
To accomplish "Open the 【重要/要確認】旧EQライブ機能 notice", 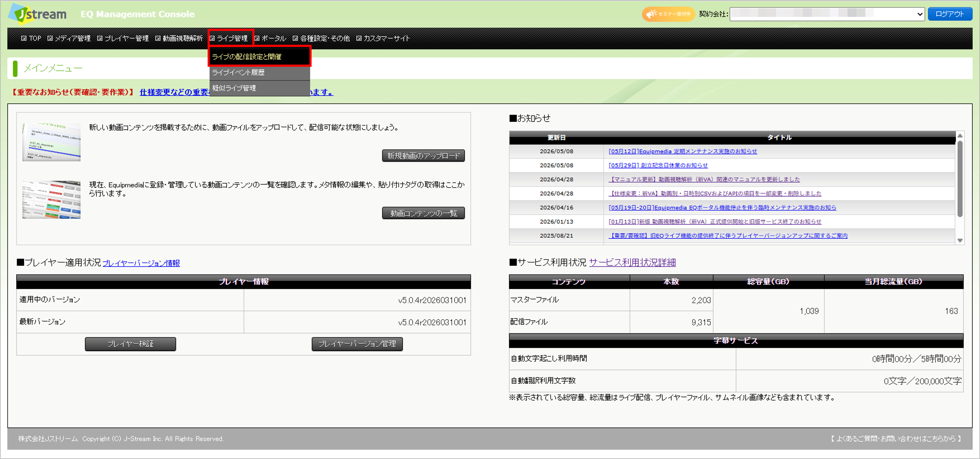I will click(x=728, y=236).
